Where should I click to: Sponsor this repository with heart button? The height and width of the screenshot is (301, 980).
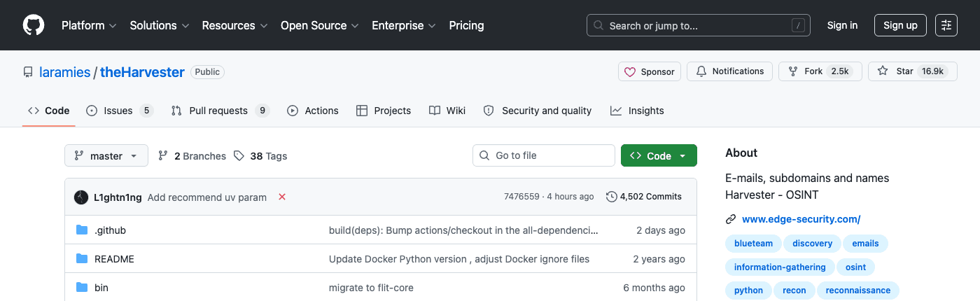(650, 71)
